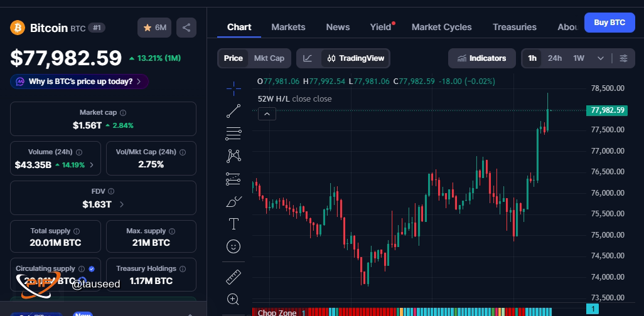Show Max. supply info icon
The height and width of the screenshot is (316, 644).
tap(172, 231)
